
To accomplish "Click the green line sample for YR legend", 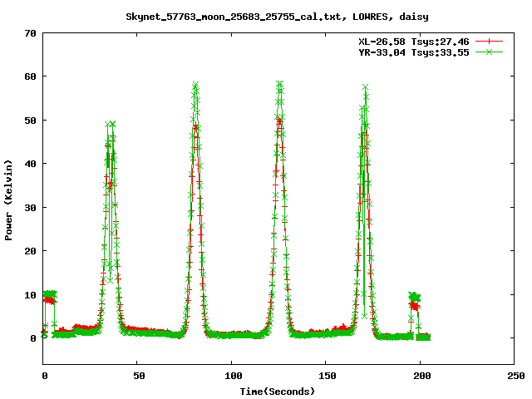I will point(489,52).
